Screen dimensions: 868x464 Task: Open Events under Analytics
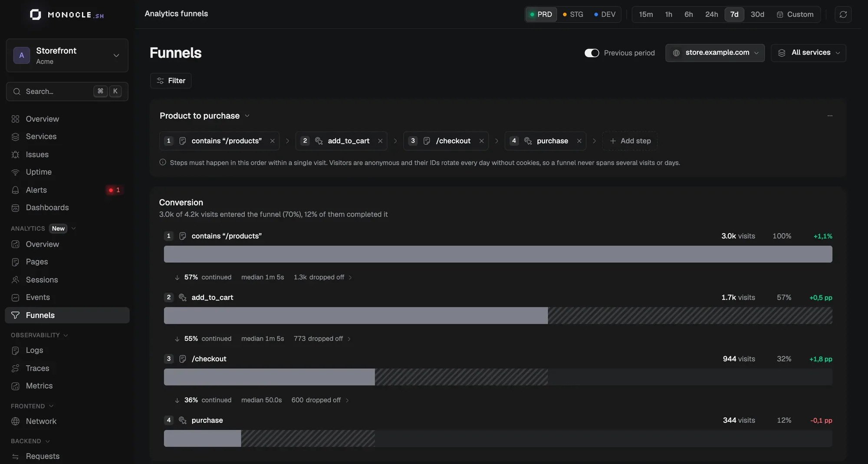[67, 297]
